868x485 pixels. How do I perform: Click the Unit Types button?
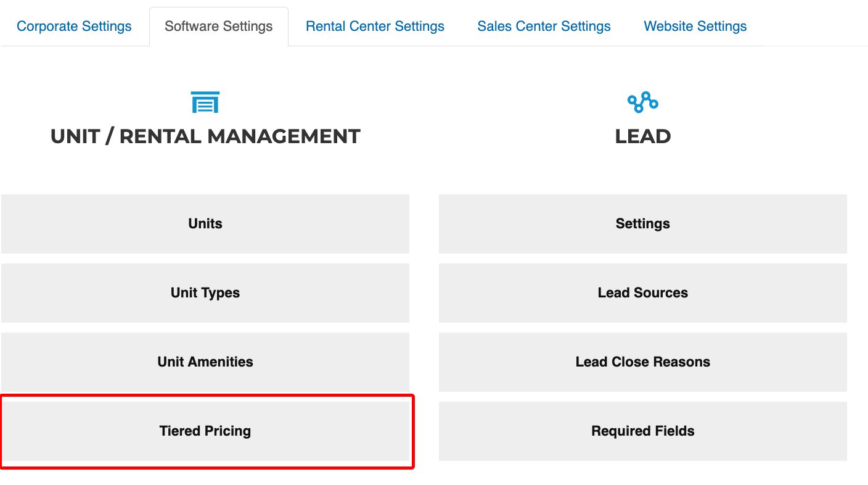205,293
